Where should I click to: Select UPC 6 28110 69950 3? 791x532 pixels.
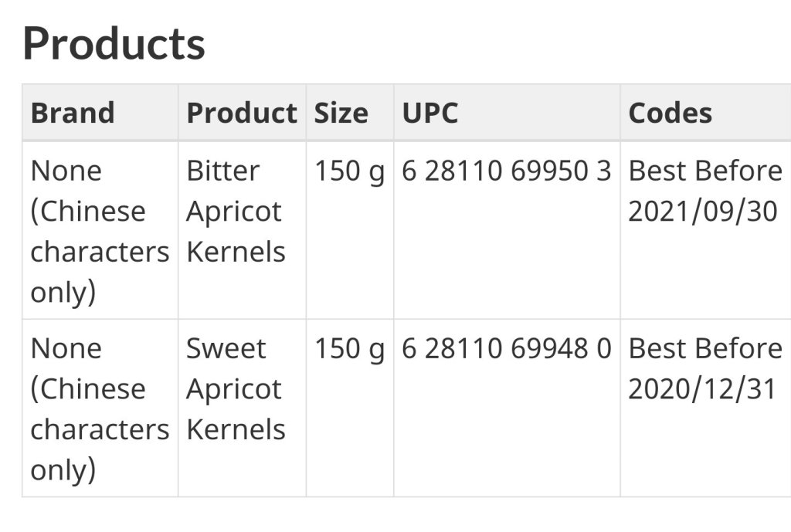click(x=506, y=171)
